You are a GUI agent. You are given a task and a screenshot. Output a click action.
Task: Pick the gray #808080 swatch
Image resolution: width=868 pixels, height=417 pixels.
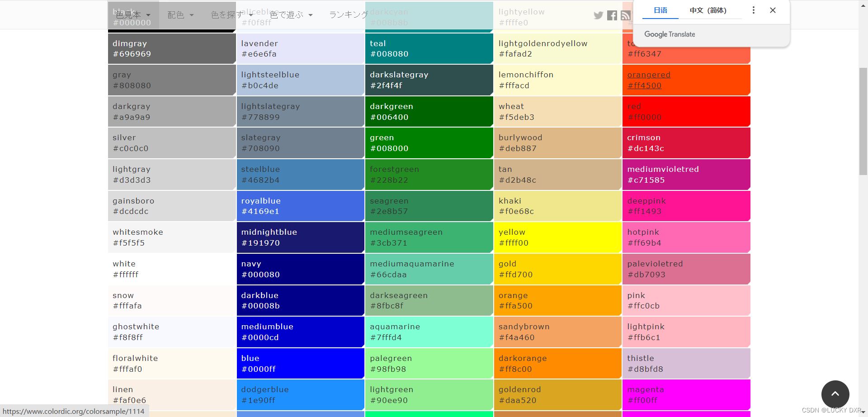172,80
